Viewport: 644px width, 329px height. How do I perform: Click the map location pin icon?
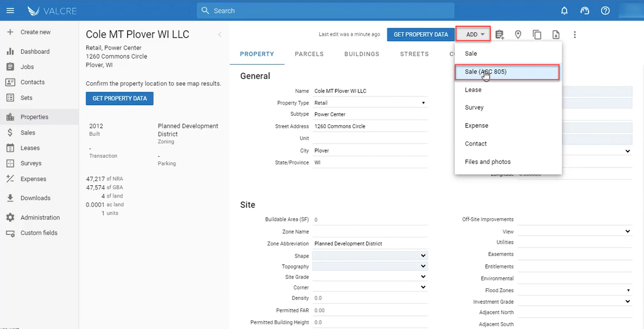click(x=518, y=35)
